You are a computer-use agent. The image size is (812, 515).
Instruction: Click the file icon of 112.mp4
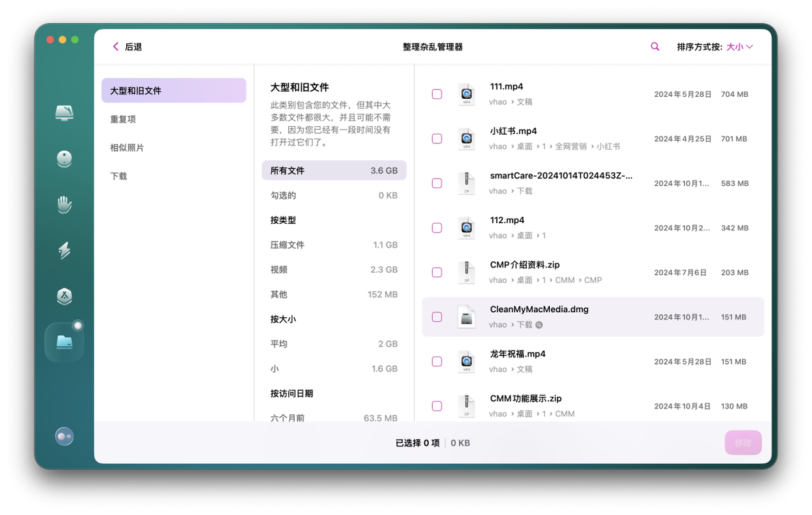click(466, 228)
